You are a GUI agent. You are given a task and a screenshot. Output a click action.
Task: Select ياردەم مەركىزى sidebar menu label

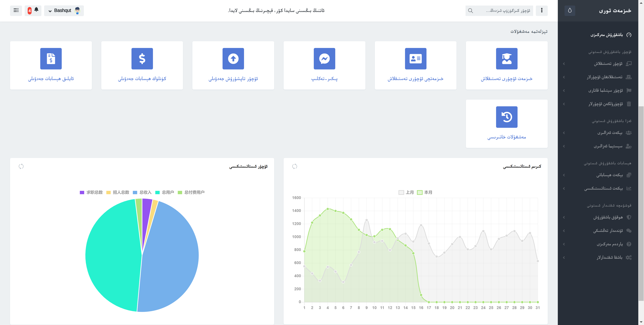point(610,244)
